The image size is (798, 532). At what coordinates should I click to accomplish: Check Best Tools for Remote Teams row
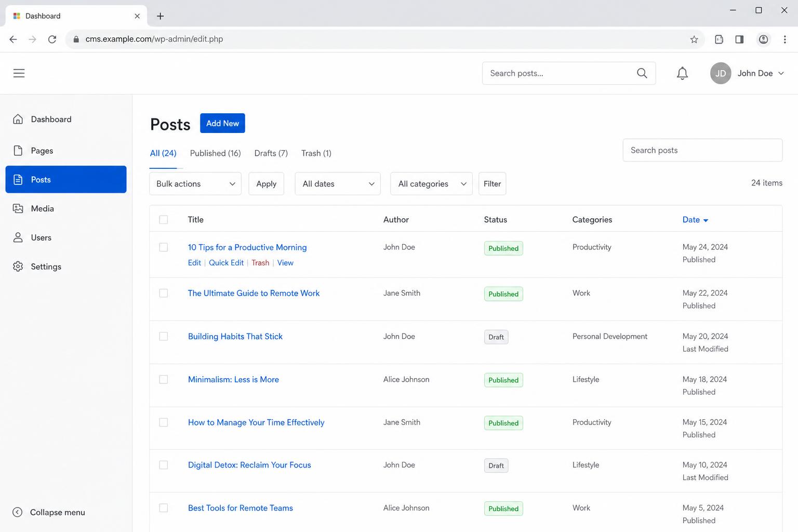pyautogui.click(x=164, y=508)
